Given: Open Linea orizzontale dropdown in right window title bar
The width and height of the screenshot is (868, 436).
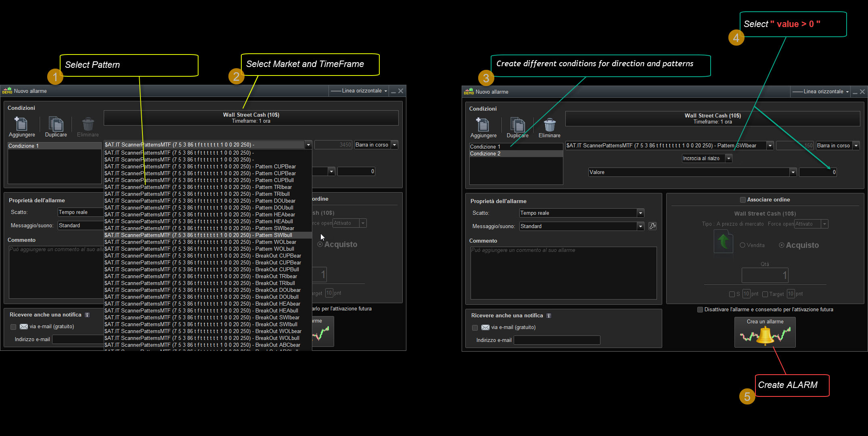Looking at the screenshot, I should point(821,92).
